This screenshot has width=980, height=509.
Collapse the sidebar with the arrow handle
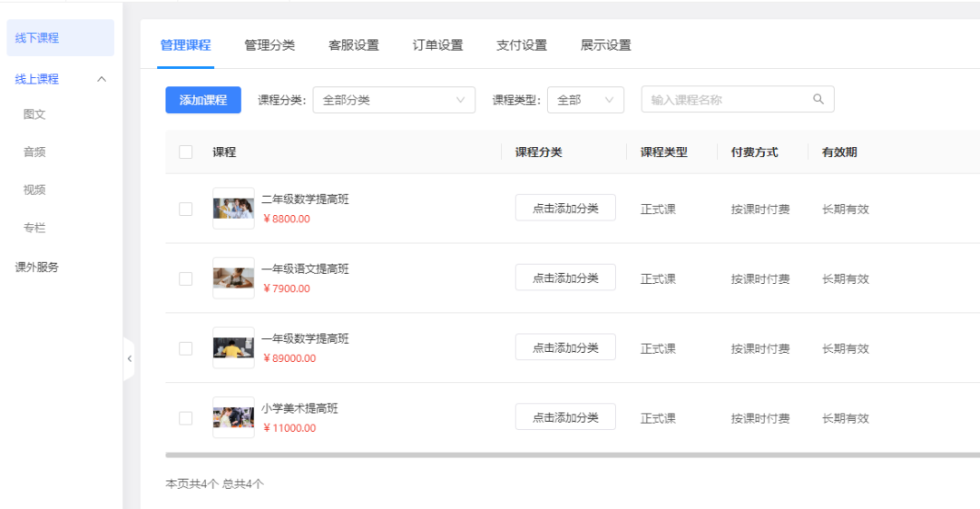point(129,359)
